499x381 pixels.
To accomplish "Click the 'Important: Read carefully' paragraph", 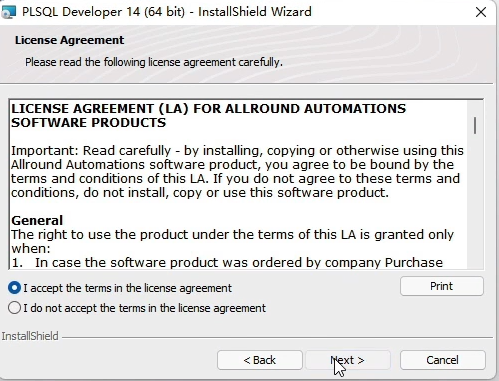I will (237, 171).
